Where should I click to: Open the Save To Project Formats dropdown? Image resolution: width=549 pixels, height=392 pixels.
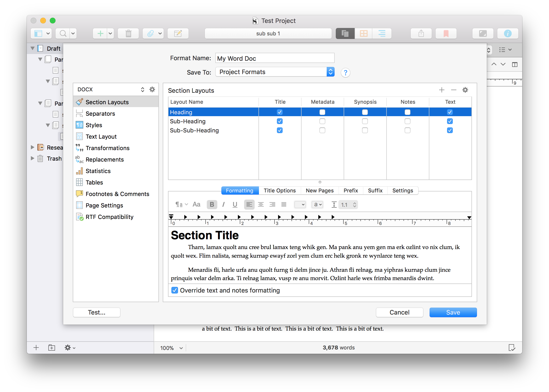[x=274, y=72]
